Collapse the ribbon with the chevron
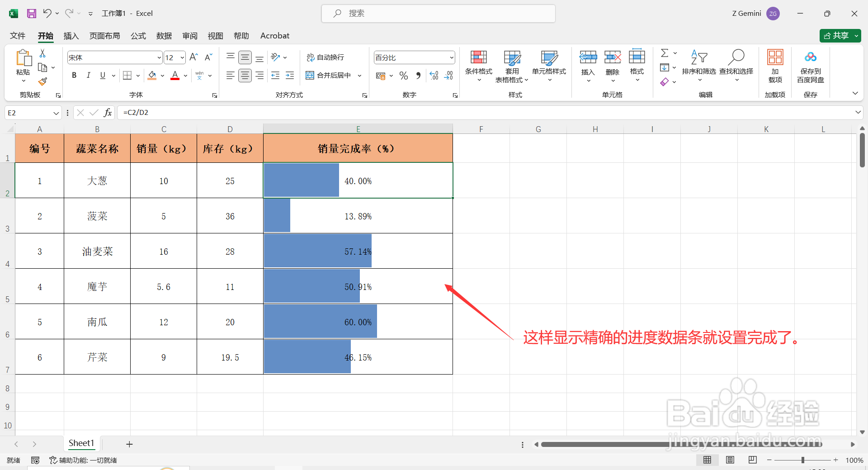Viewport: 868px width, 470px height. pos(855,93)
